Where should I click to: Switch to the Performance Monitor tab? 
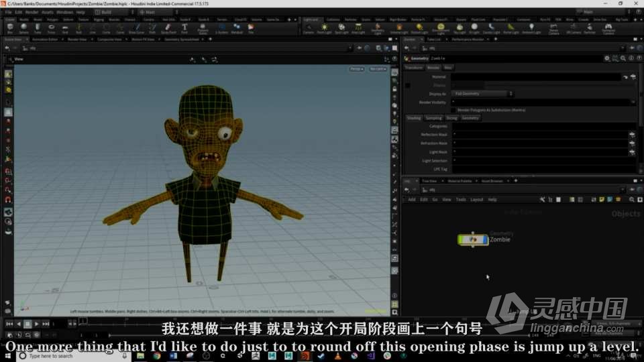(468, 40)
